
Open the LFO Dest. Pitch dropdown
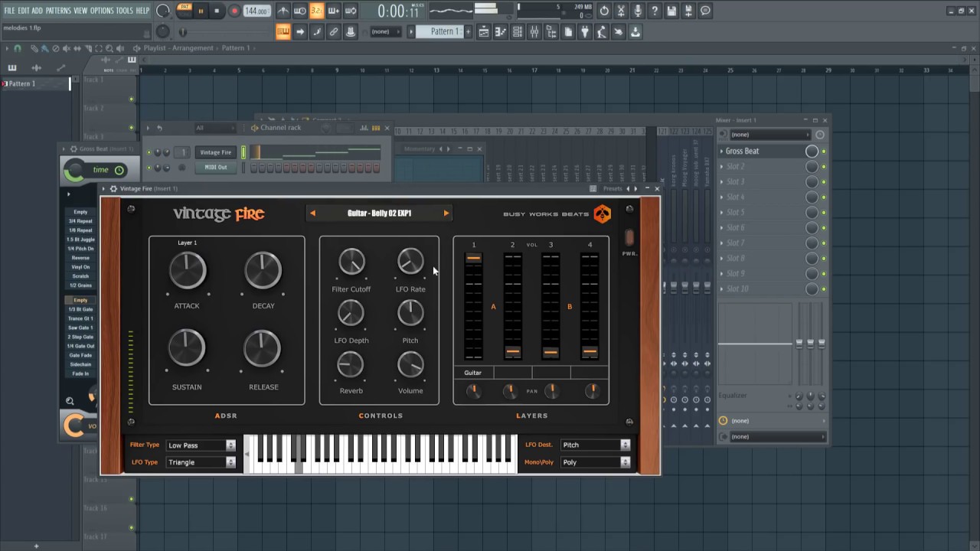click(x=596, y=445)
